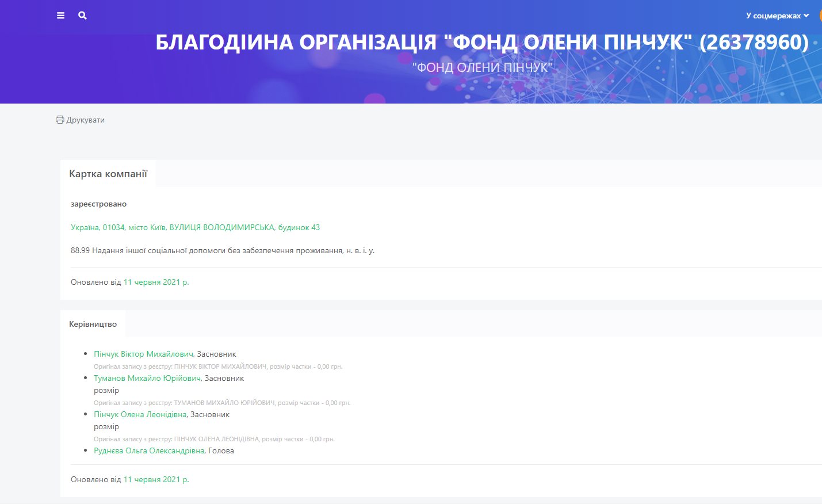Image resolution: width=822 pixels, height=504 pixels.
Task: Open Туманов Михайло Юрійович profile link
Action: (x=147, y=378)
